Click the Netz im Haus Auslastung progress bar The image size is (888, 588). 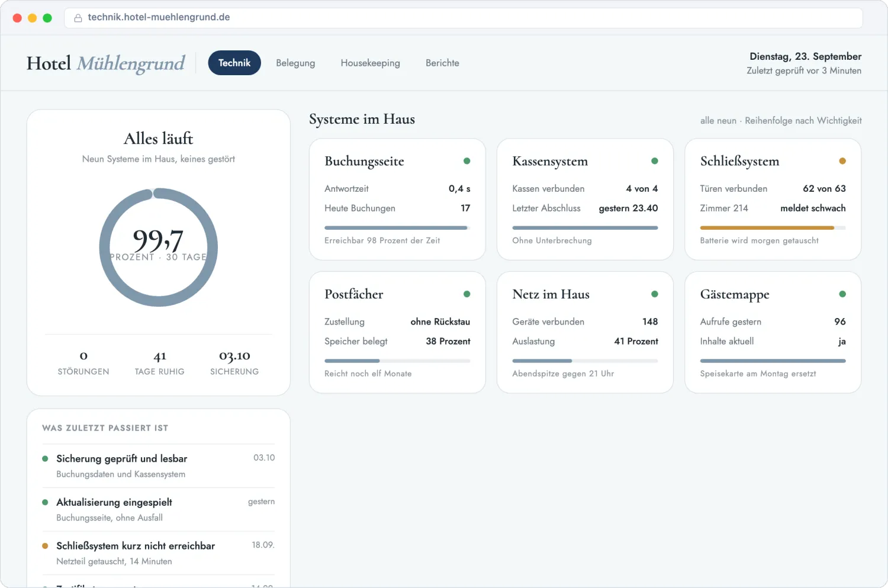tap(585, 361)
